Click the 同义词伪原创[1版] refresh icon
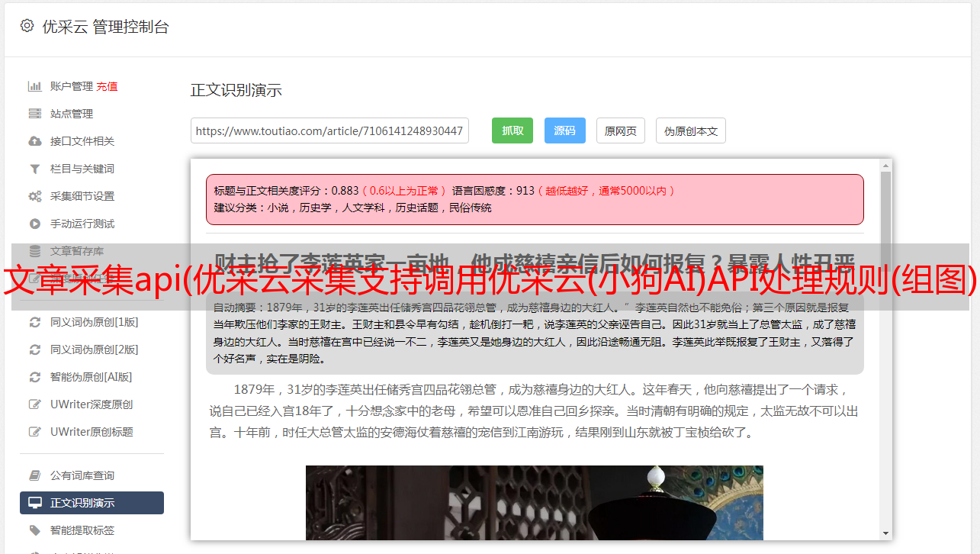Viewport: 980px width, 554px height. [x=34, y=322]
